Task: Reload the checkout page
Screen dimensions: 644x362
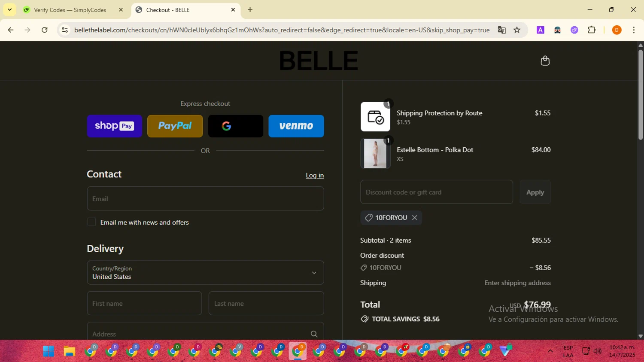Action: (44, 30)
